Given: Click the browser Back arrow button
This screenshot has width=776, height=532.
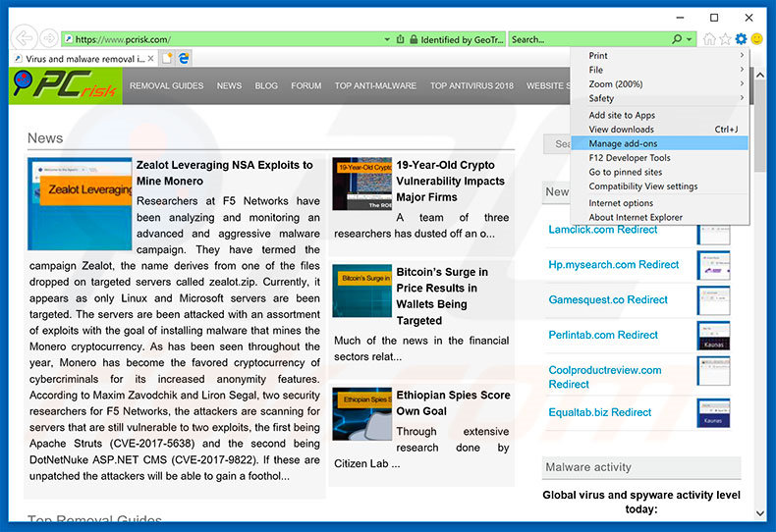Looking at the screenshot, I should (x=24, y=38).
